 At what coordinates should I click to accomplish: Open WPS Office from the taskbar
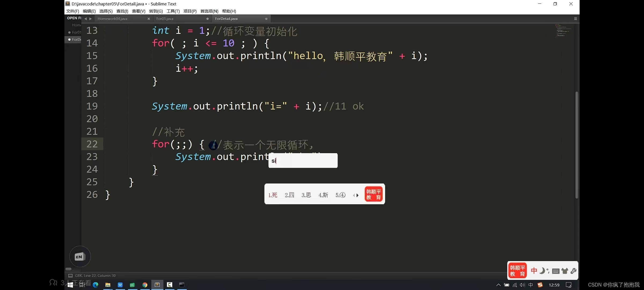(x=120, y=285)
